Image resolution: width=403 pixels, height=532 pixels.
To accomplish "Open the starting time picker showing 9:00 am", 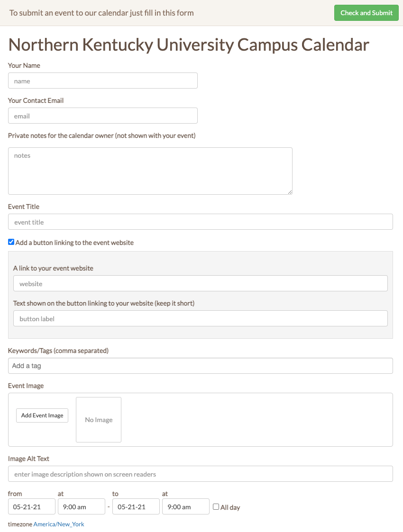I will pyautogui.click(x=81, y=506).
